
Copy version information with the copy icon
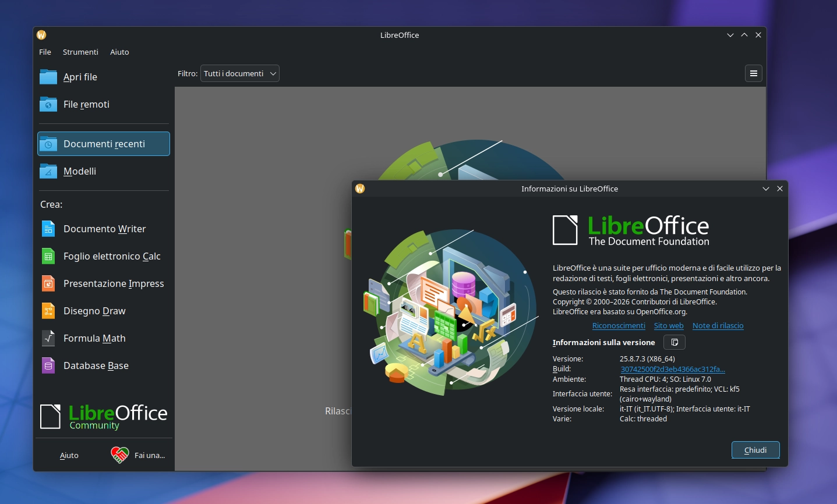tap(674, 342)
